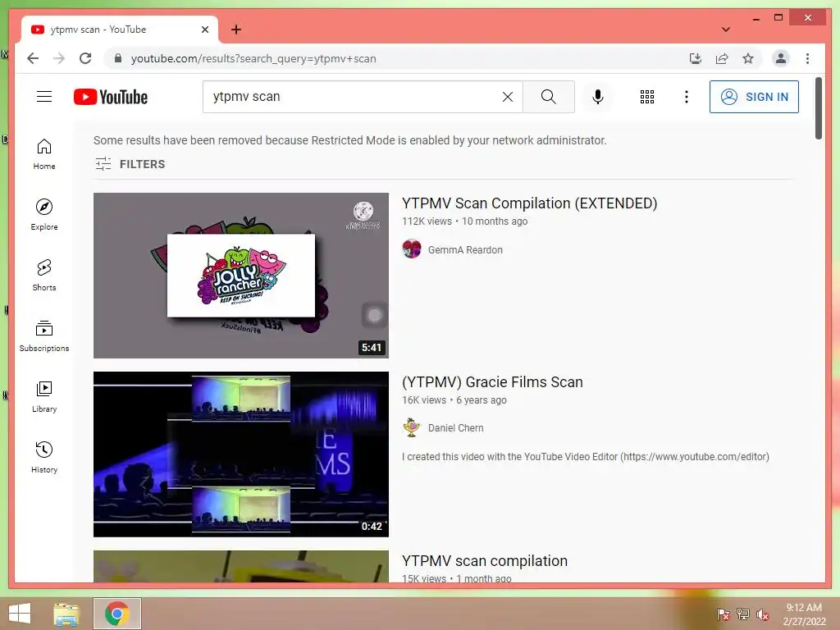Open YTPMV Scan Compilation (EXTENDED) title
Image resolution: width=840 pixels, height=630 pixels.
[x=529, y=203]
